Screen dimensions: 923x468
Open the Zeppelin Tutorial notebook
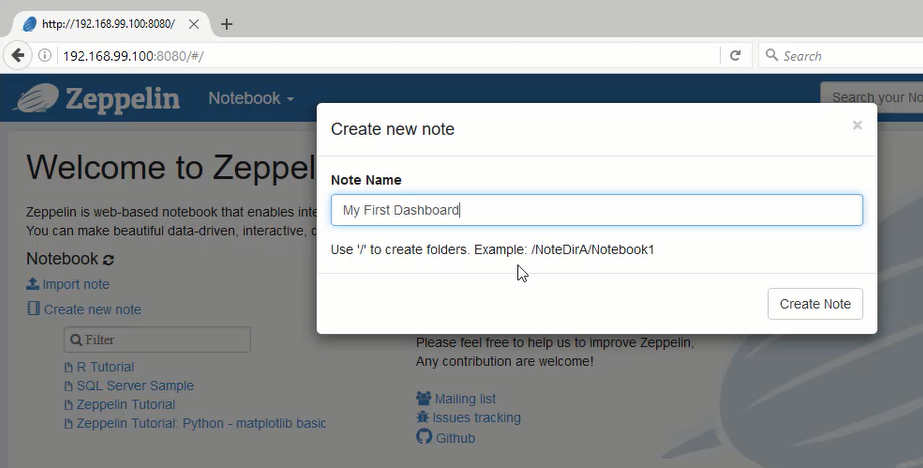[126, 404]
